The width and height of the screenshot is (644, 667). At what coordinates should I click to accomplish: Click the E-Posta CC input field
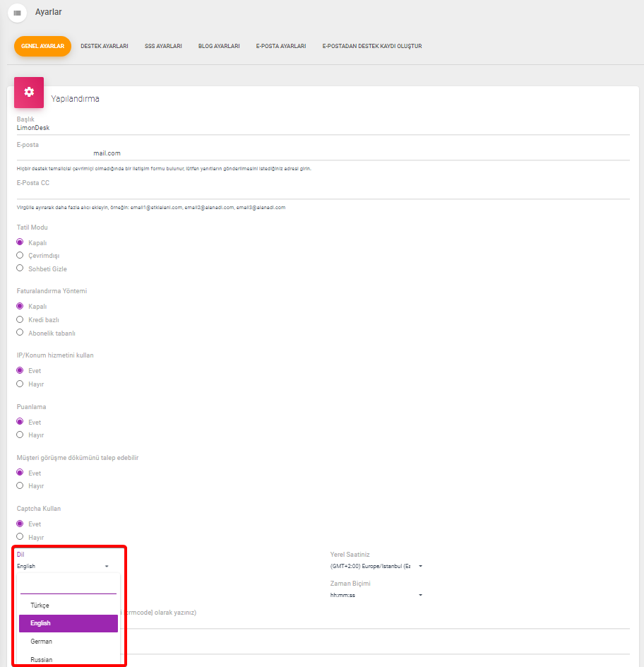[x=323, y=193]
